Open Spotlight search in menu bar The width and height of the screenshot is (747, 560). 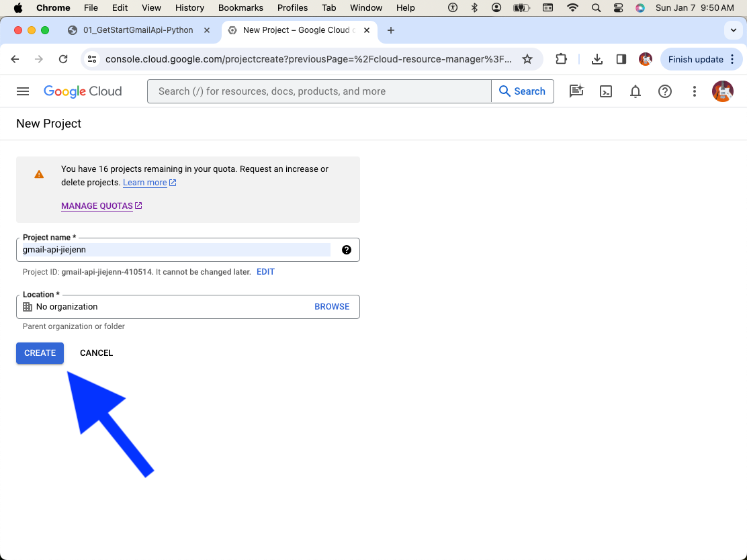(x=595, y=7)
